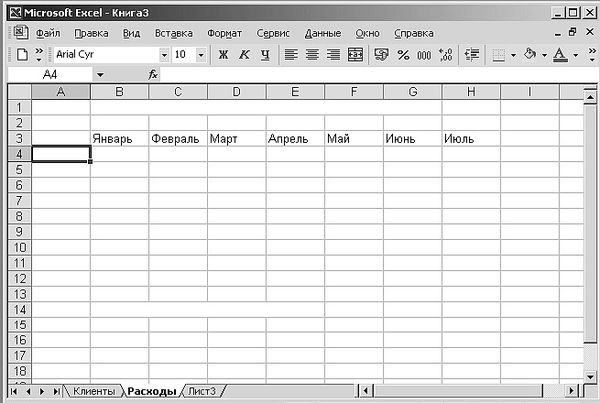
Task: Create a new workbook
Action: coord(22,54)
